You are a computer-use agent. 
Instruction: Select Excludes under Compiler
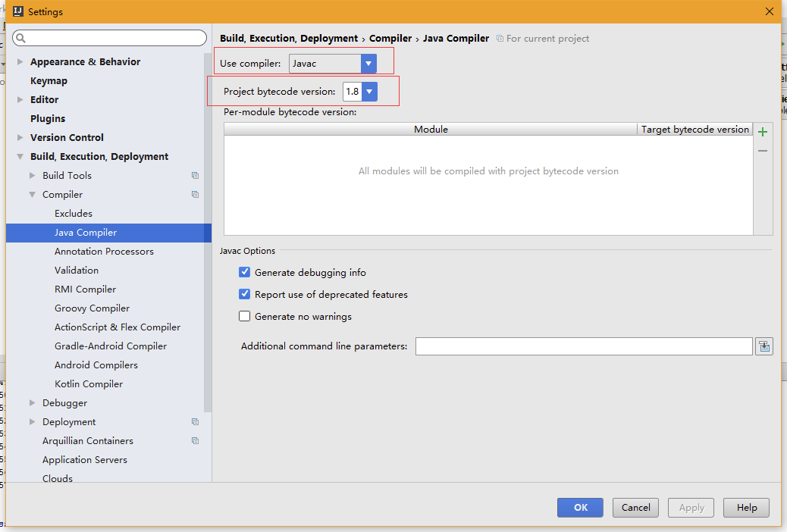(74, 214)
